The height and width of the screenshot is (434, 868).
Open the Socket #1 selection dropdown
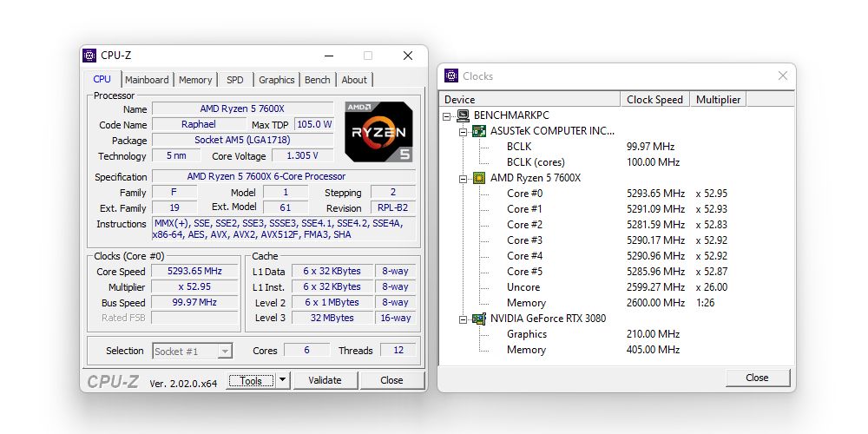224,351
